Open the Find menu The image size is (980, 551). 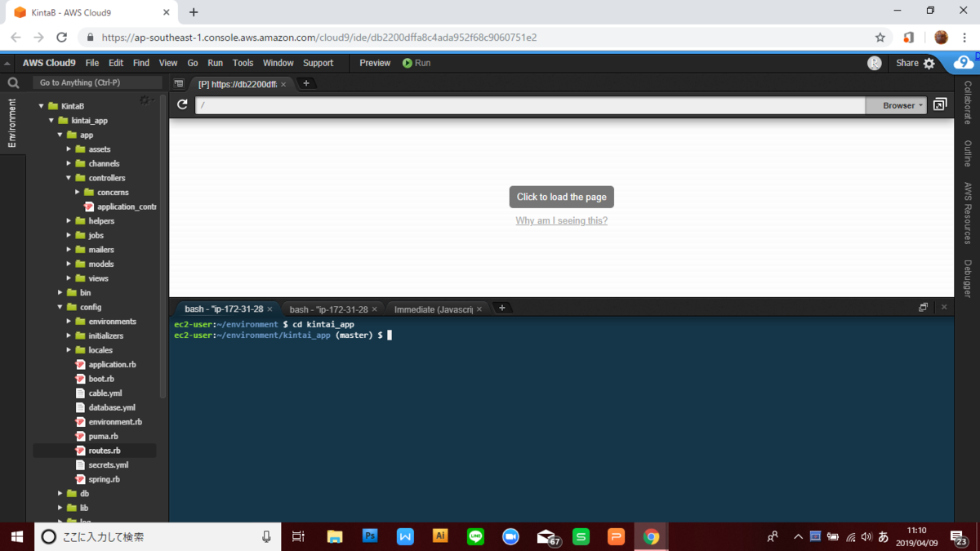(141, 63)
